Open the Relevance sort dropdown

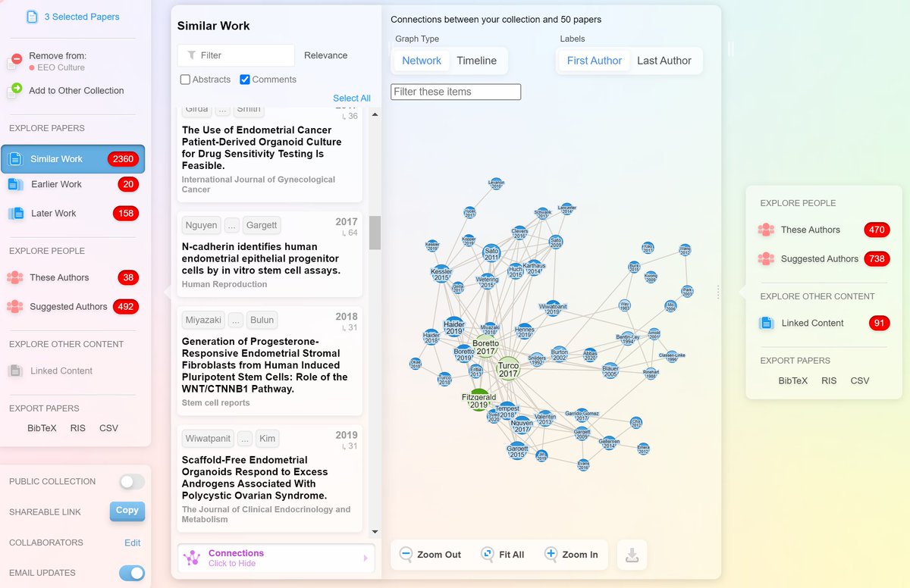pos(326,55)
